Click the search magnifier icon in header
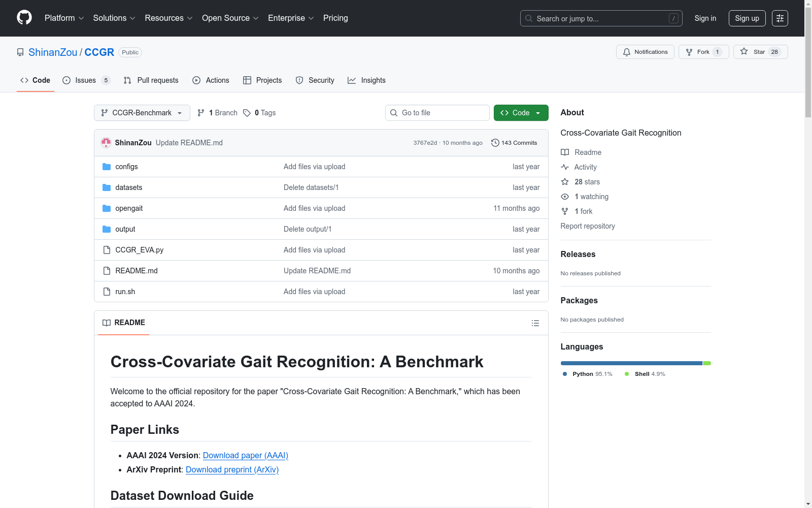The image size is (812, 508). [529, 18]
